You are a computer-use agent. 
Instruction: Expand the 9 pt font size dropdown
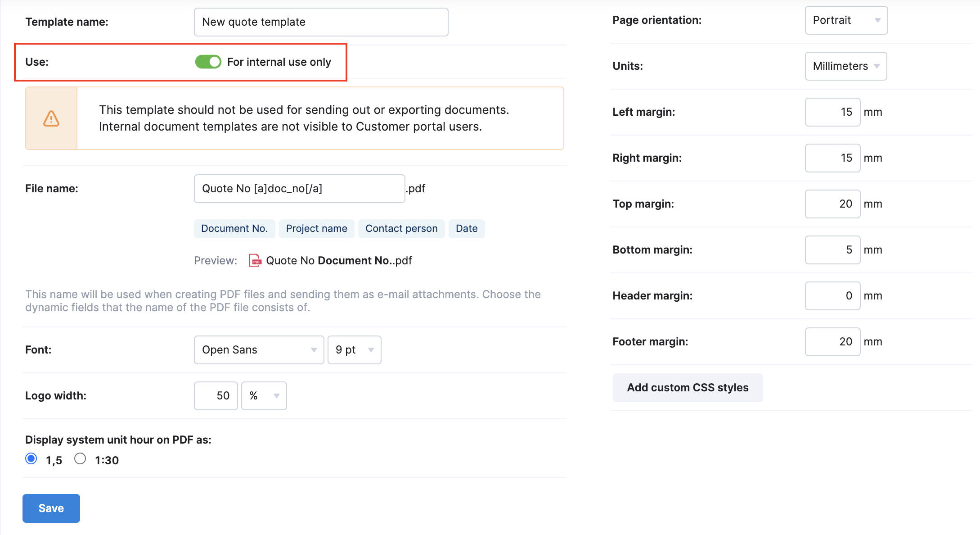pos(354,350)
